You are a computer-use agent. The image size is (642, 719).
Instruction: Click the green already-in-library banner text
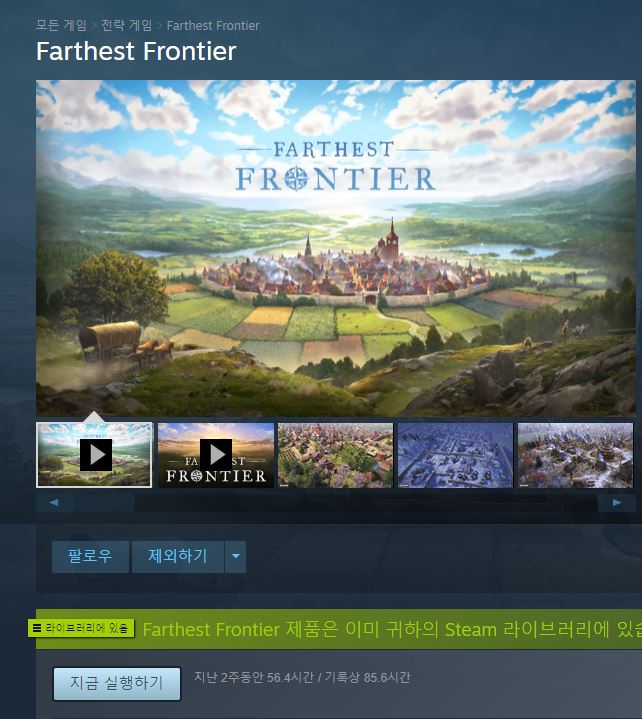(392, 629)
